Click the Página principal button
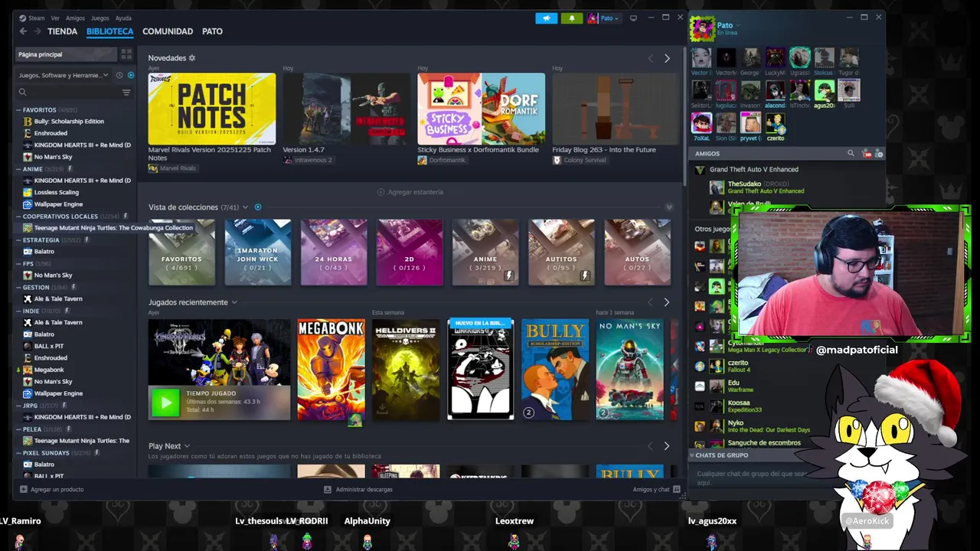980x551 pixels. tap(66, 54)
